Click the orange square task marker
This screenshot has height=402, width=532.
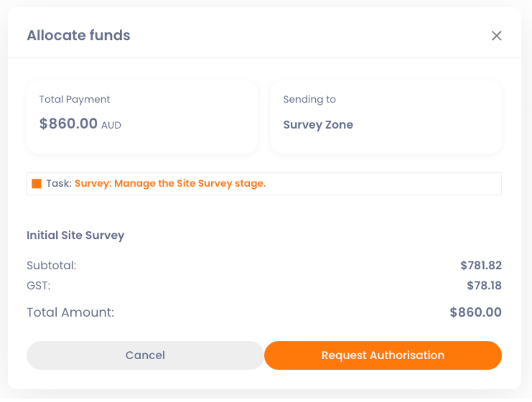tap(36, 184)
